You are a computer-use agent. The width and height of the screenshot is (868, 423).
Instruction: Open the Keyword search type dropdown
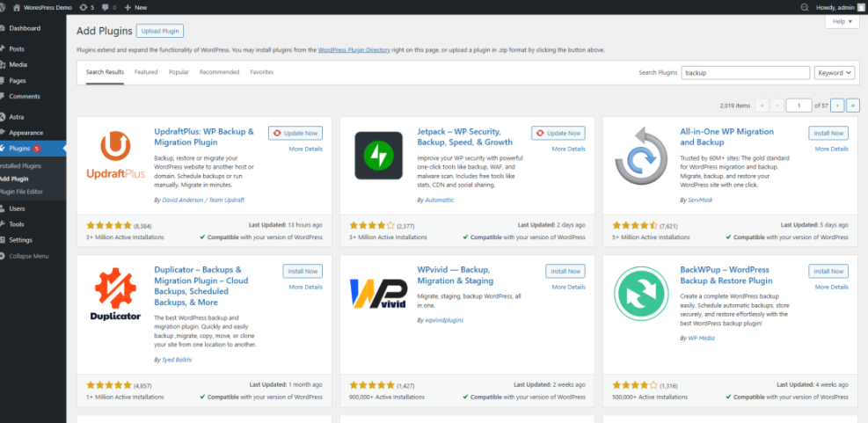pyautogui.click(x=835, y=72)
